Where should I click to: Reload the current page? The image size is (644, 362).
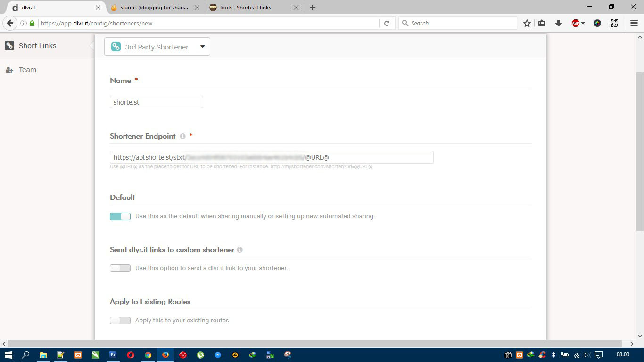[387, 23]
